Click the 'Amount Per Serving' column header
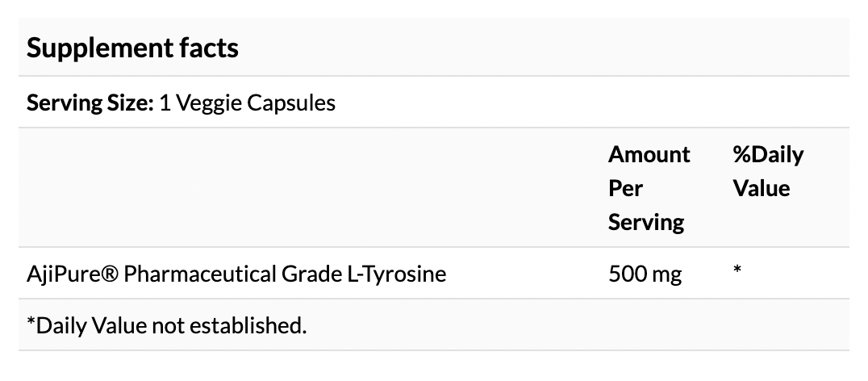 pos(649,188)
